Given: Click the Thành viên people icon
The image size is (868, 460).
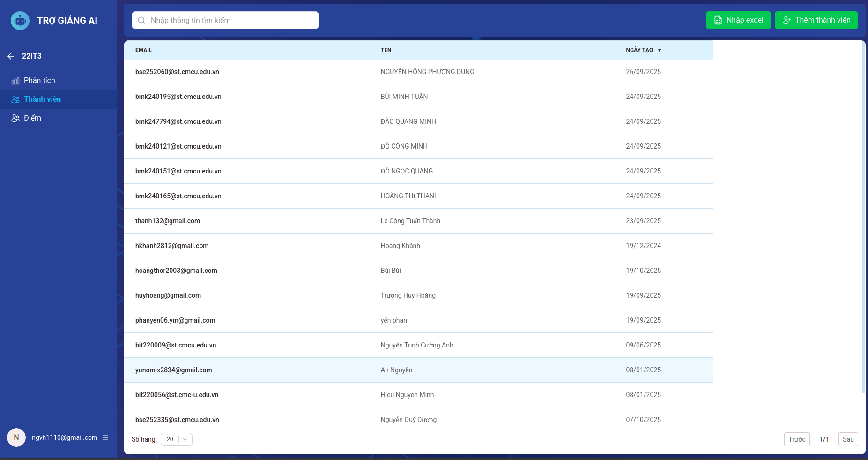Looking at the screenshot, I should coord(15,99).
